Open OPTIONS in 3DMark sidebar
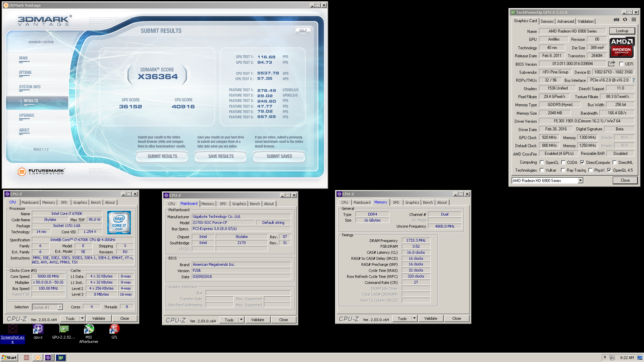 (x=25, y=73)
